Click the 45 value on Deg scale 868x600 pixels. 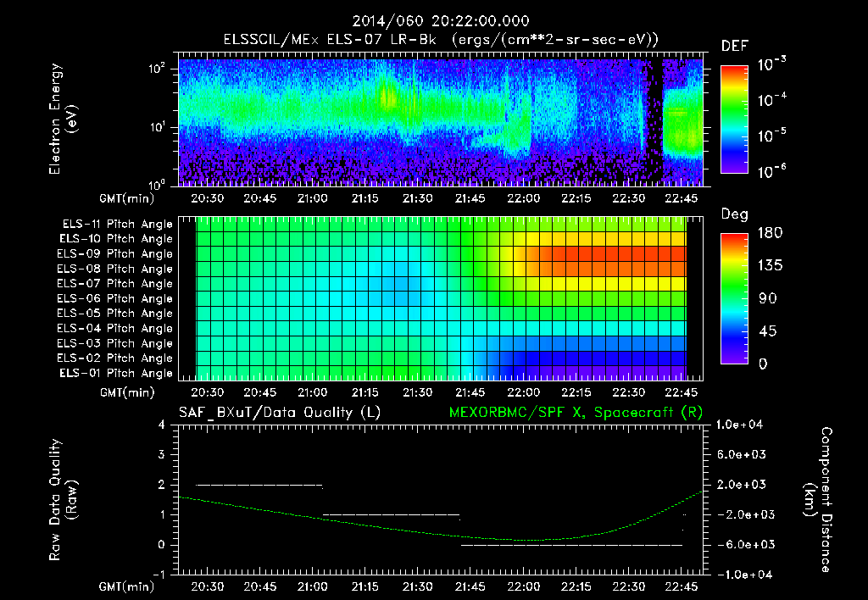click(768, 331)
